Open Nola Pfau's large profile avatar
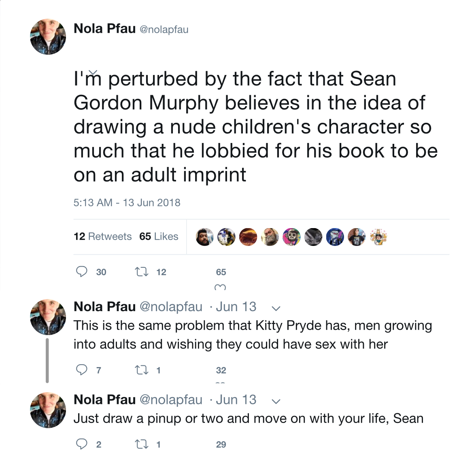Image resolution: width=476 pixels, height=455 pixels. coord(48,37)
